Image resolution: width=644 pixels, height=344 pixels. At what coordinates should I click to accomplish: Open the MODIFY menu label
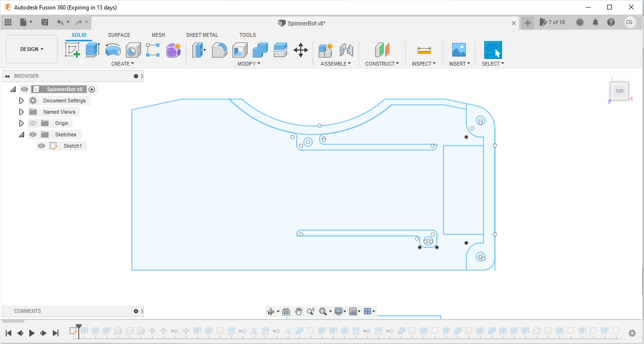tap(248, 64)
